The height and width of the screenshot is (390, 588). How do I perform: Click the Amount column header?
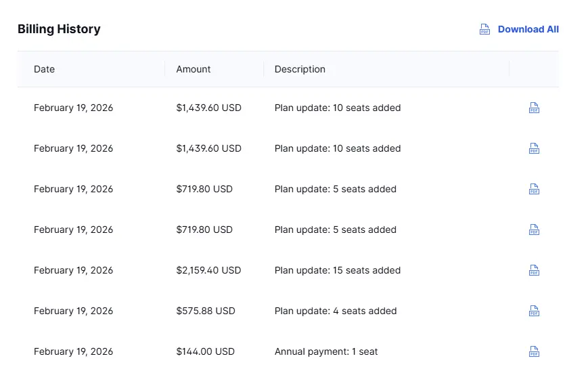[194, 69]
